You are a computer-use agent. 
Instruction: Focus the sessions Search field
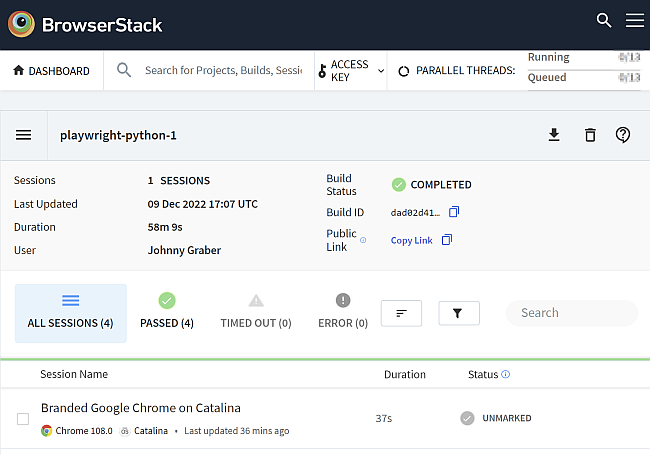(x=572, y=313)
